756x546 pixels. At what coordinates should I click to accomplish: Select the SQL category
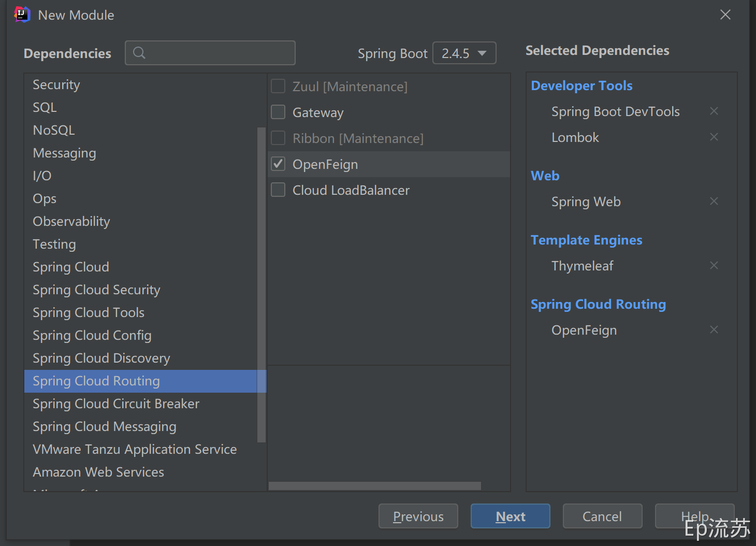(141, 108)
